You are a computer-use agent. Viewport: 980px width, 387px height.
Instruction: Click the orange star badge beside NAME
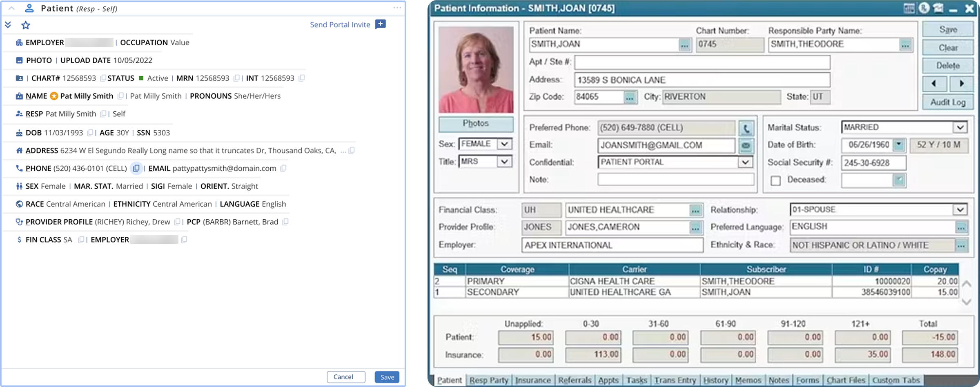coord(54,96)
